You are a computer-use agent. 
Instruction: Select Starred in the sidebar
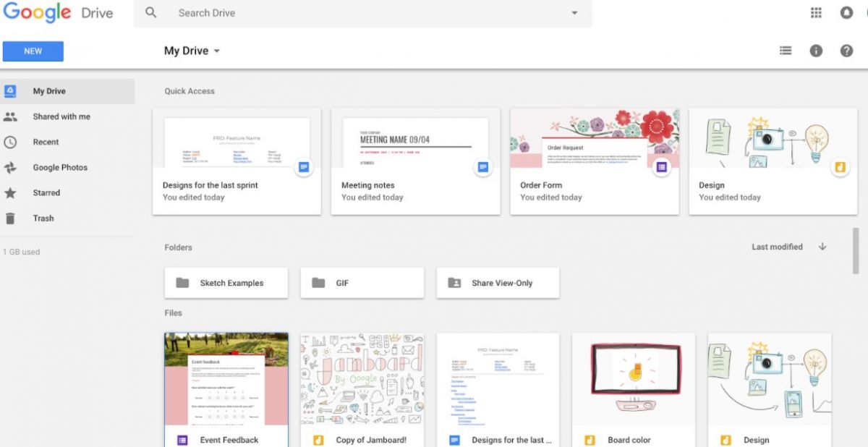pyautogui.click(x=46, y=192)
